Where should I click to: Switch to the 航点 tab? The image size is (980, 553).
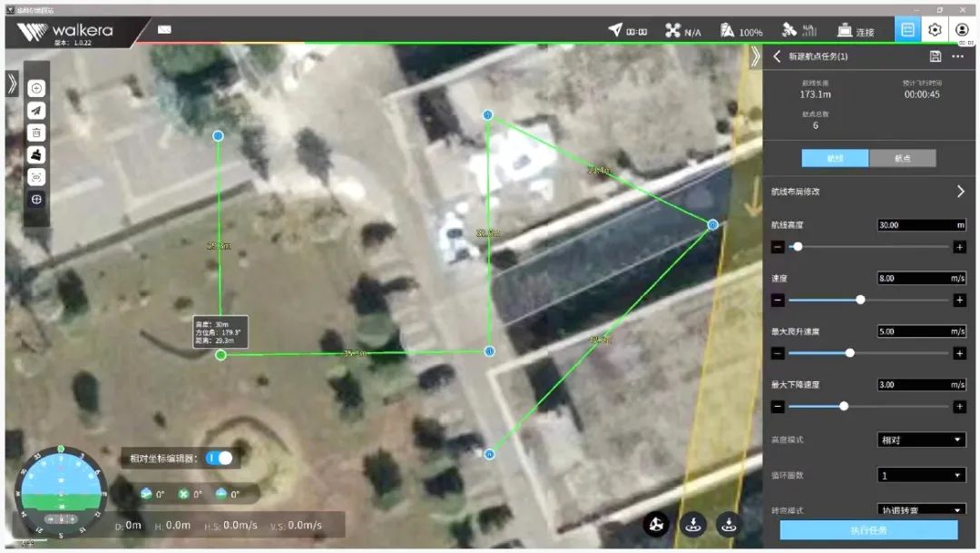902,158
